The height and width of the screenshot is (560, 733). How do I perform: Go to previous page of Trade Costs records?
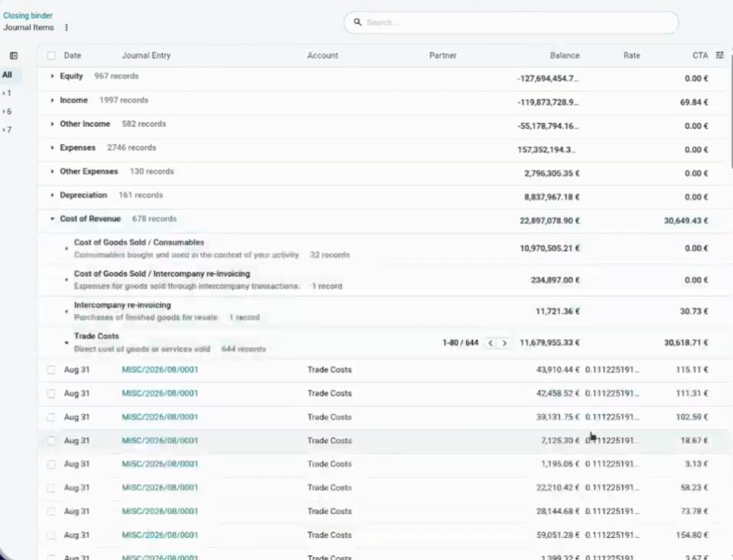[x=490, y=343]
